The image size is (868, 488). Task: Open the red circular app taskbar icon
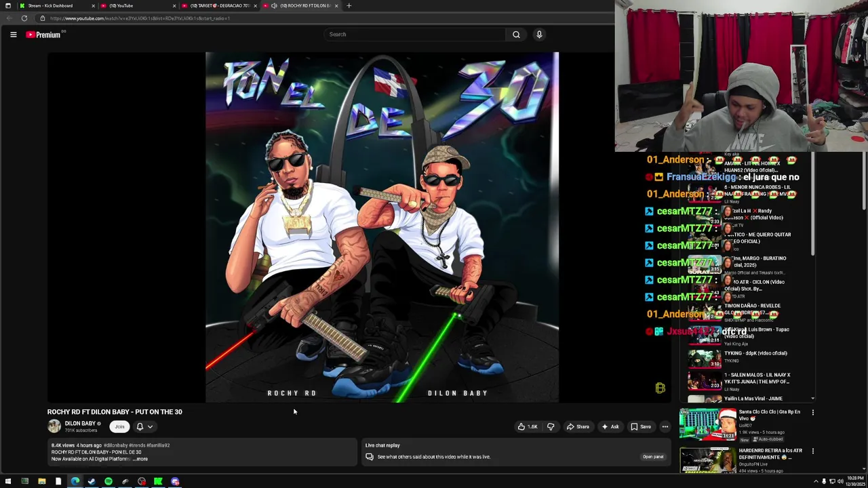pyautogui.click(x=142, y=482)
